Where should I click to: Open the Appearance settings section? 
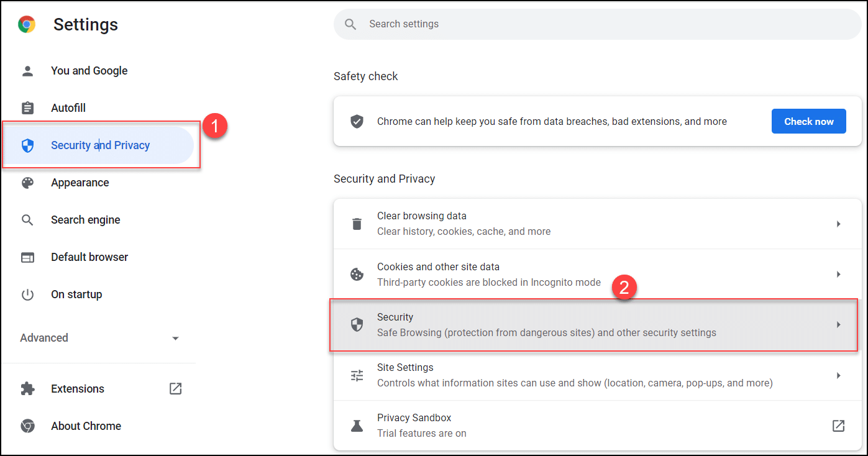(80, 183)
